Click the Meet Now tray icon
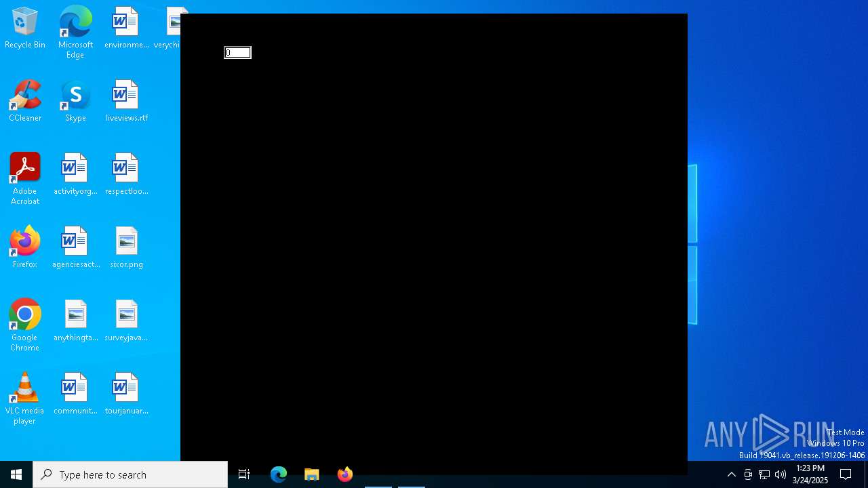 pos(748,474)
